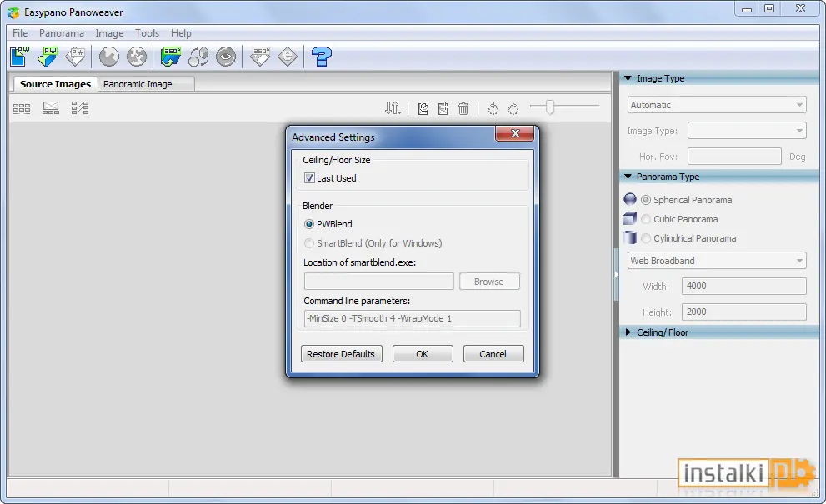Click the Cylindrical Panorama cylinder icon
This screenshot has width=826, height=504.
630,237
